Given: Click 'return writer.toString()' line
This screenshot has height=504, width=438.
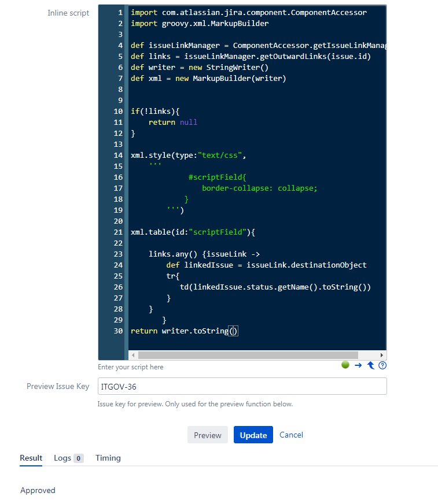Looking at the screenshot, I should (184, 331).
